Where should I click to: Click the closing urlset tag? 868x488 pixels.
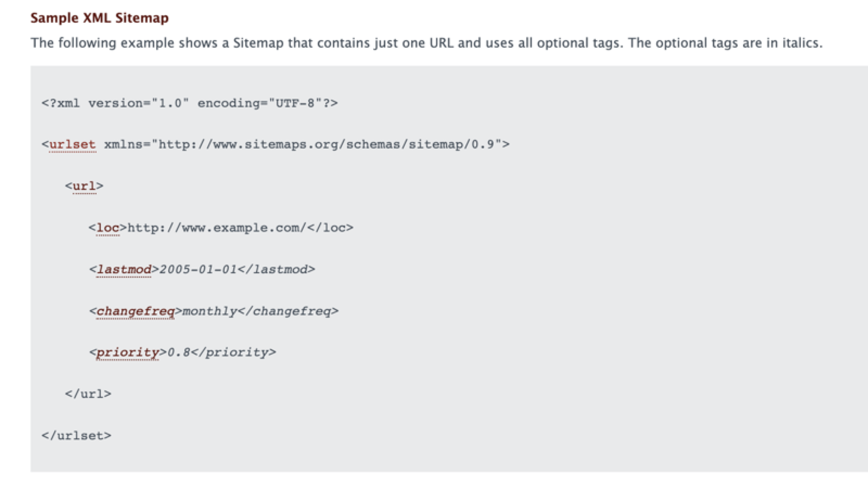coord(76,435)
